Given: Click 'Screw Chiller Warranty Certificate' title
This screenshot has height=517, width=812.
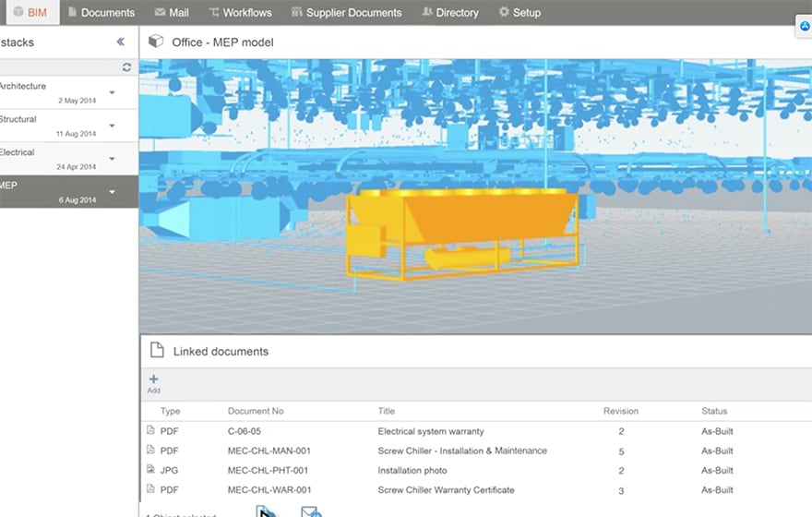Looking at the screenshot, I should pos(446,489).
